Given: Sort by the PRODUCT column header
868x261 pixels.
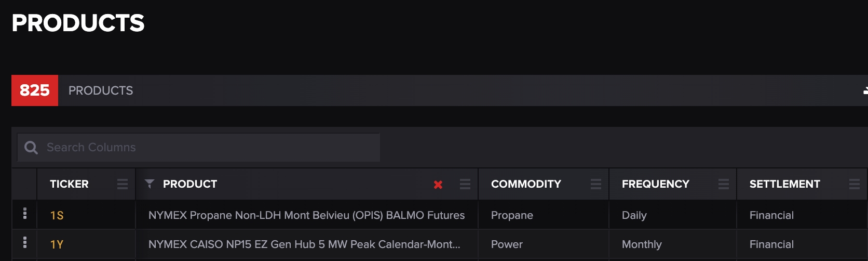Looking at the screenshot, I should 190,184.
